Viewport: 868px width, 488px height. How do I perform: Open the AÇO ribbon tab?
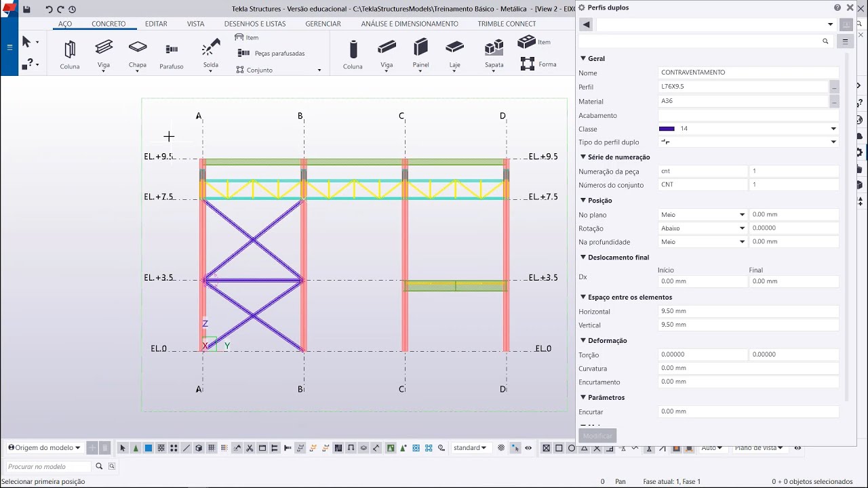pos(65,24)
